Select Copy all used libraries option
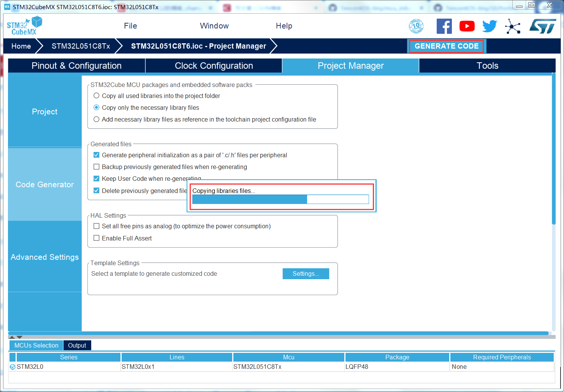 [97, 96]
